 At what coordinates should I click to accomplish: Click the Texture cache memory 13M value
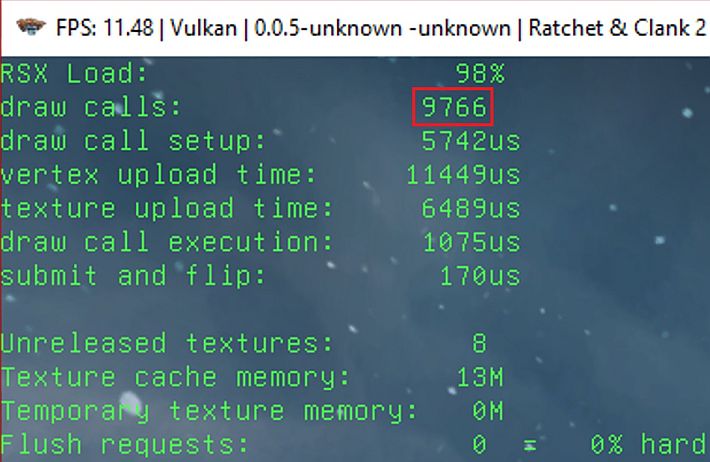click(480, 377)
